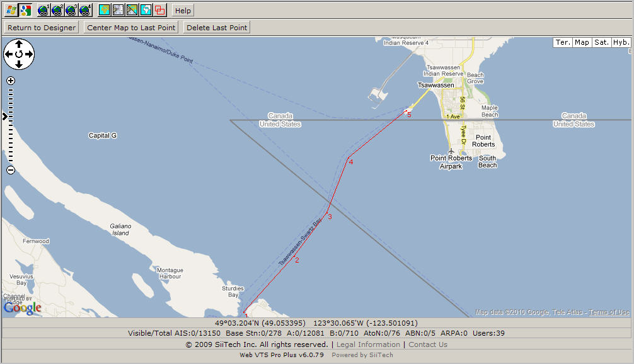This screenshot has width=634, height=364.
Task: Click the red overlapping rectangles icon
Action: pyautogui.click(x=160, y=10)
